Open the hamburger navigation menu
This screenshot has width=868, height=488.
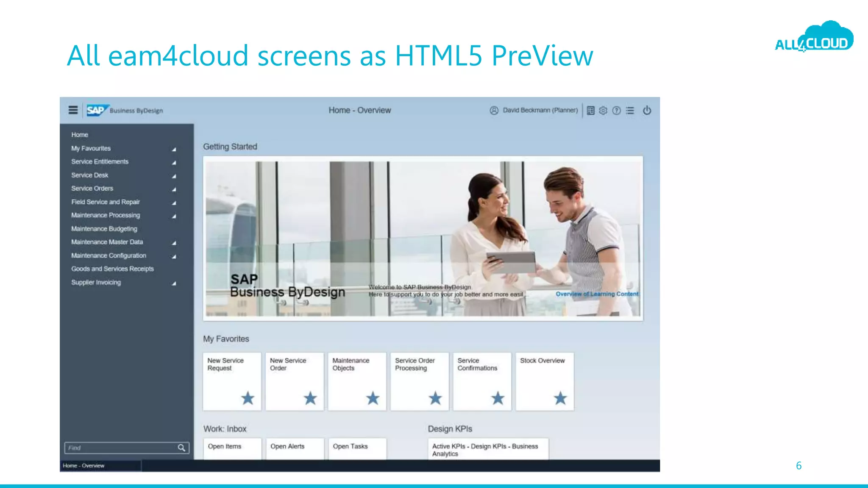pos(73,110)
